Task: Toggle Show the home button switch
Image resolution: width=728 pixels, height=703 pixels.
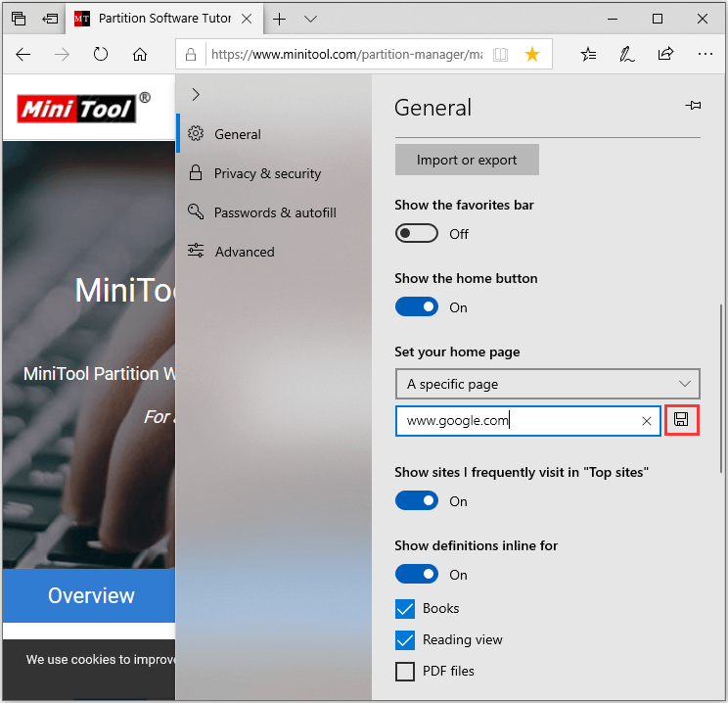Action: (417, 306)
